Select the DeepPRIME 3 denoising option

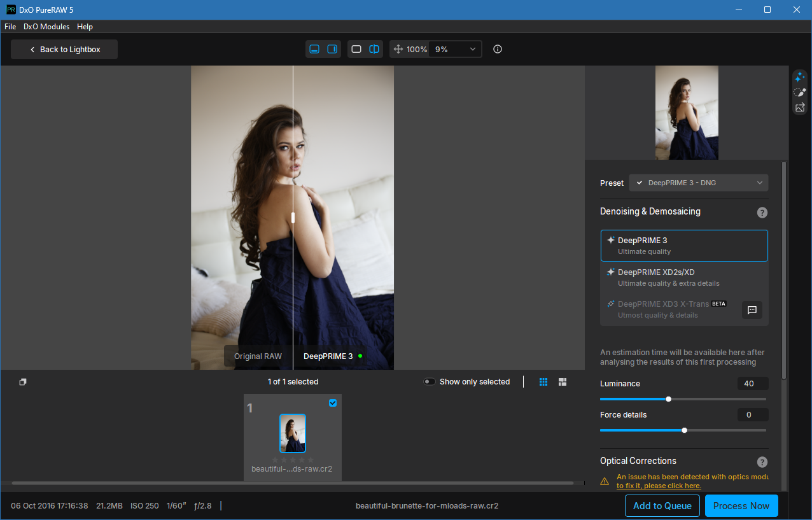[x=684, y=246]
